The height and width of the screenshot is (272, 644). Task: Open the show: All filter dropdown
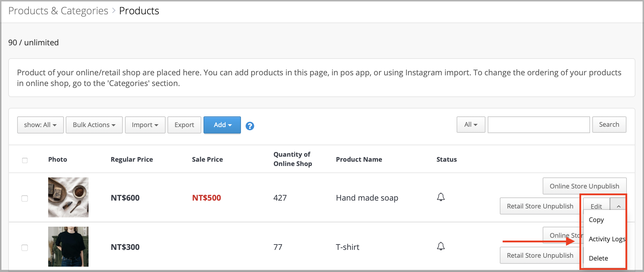pyautogui.click(x=40, y=125)
